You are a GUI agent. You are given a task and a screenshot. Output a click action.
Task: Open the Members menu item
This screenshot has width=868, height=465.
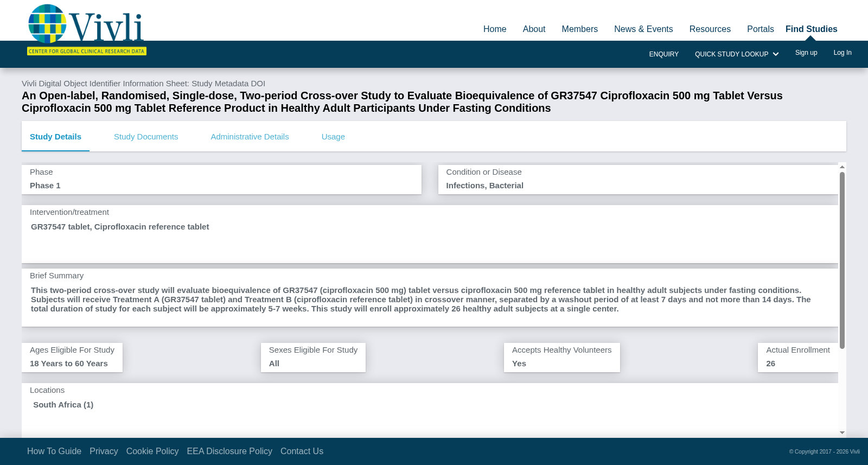[579, 29]
